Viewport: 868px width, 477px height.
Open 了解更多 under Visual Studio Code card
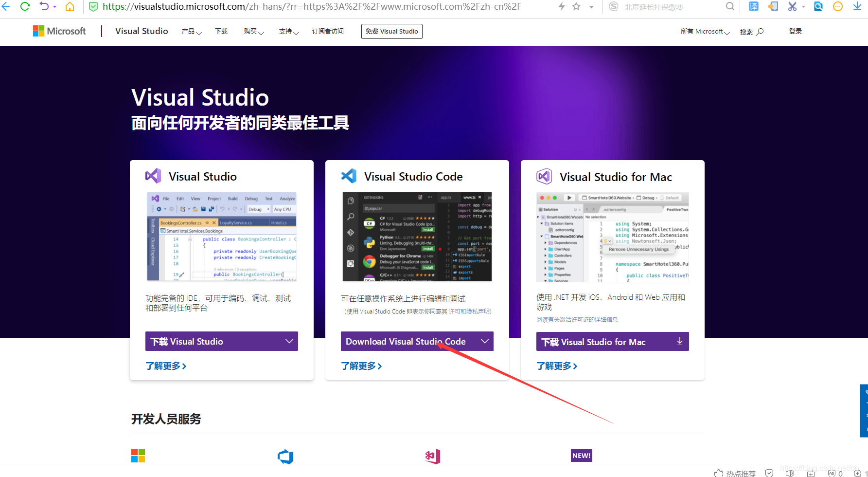361,366
